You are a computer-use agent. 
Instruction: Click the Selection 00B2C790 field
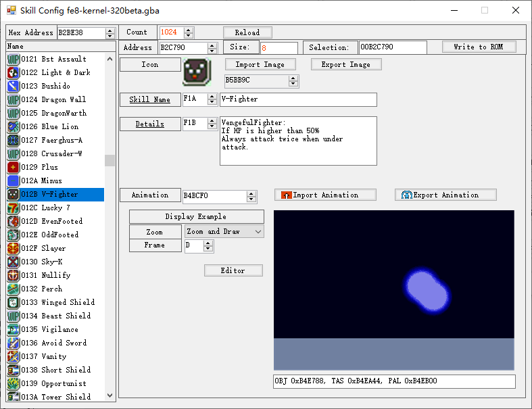393,47
